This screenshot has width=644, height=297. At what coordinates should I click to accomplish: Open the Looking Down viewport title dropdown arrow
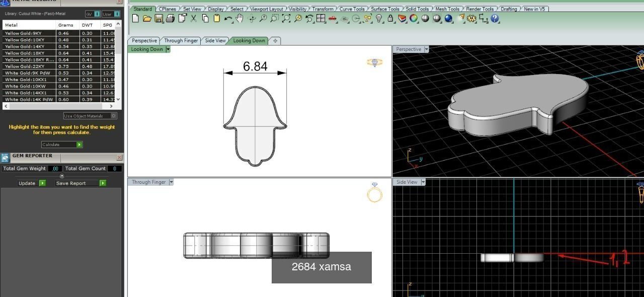(168, 49)
